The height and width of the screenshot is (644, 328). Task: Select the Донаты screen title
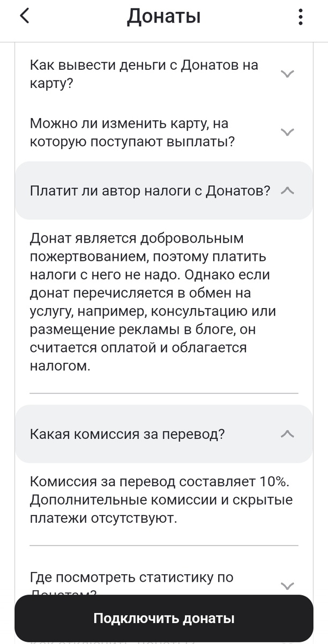click(164, 15)
